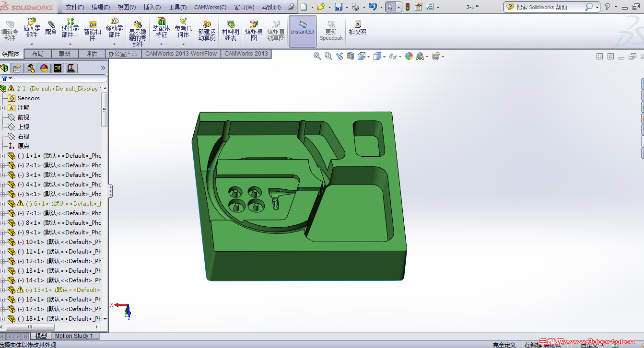Activate the Move Component (移动零部件) tool
Image resolution: width=644 pixels, height=348 pixels.
click(x=114, y=28)
